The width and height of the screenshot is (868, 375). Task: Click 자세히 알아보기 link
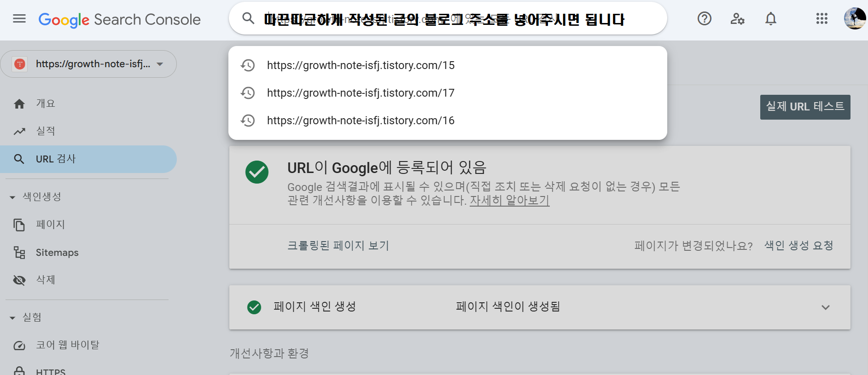[x=509, y=201]
